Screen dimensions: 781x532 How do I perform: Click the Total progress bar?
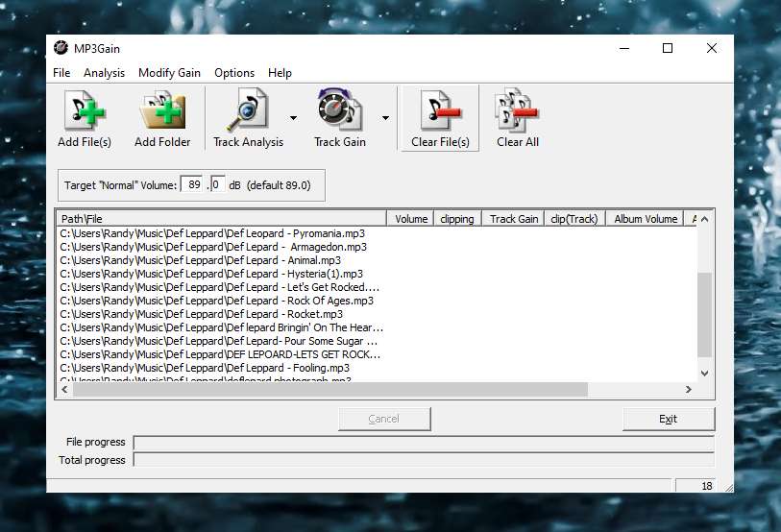(x=424, y=460)
